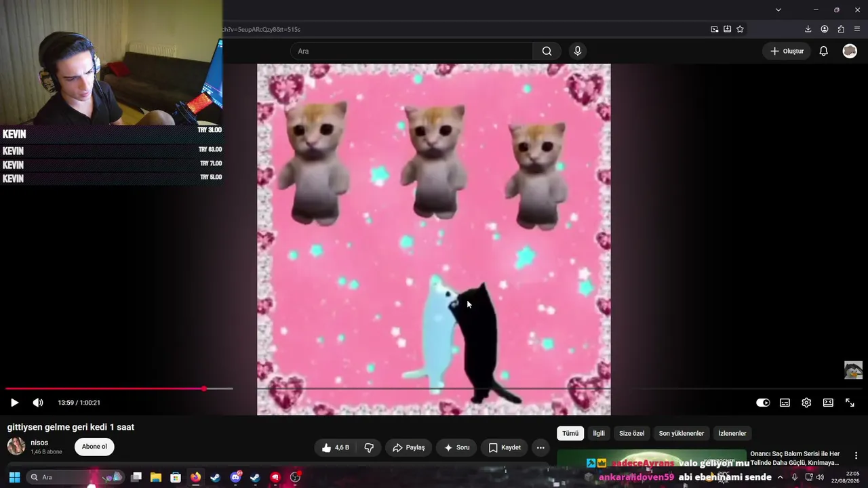Open options for Onarıcı Saç Bakım video
The height and width of the screenshot is (488, 868).
[856, 455]
